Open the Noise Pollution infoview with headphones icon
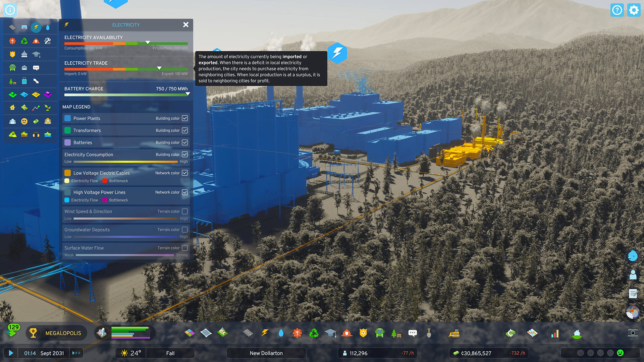The height and width of the screenshot is (362, 644). click(x=36, y=135)
